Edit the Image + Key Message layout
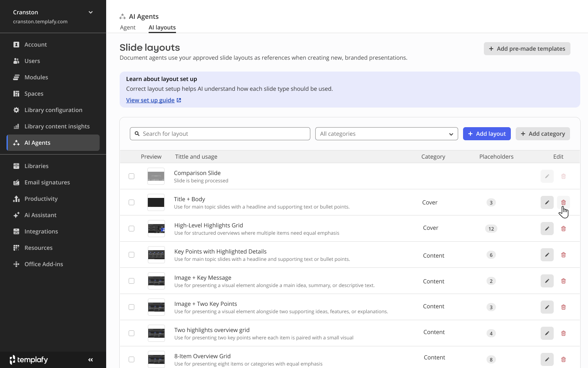 click(x=547, y=281)
